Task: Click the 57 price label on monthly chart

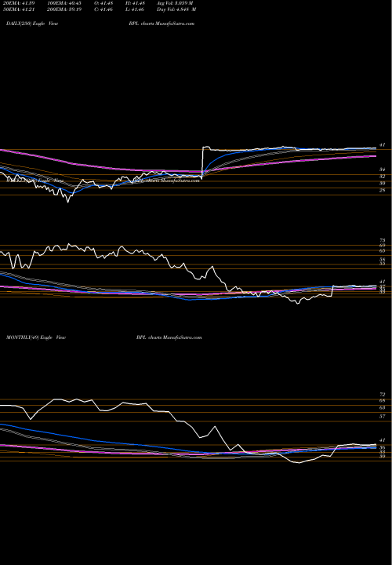Action: (383, 416)
